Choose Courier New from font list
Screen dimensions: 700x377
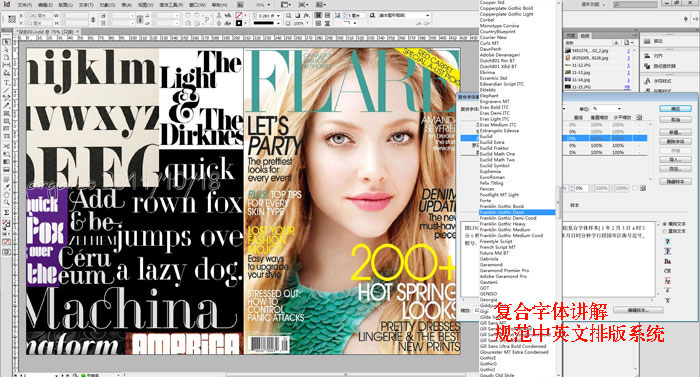click(x=493, y=38)
